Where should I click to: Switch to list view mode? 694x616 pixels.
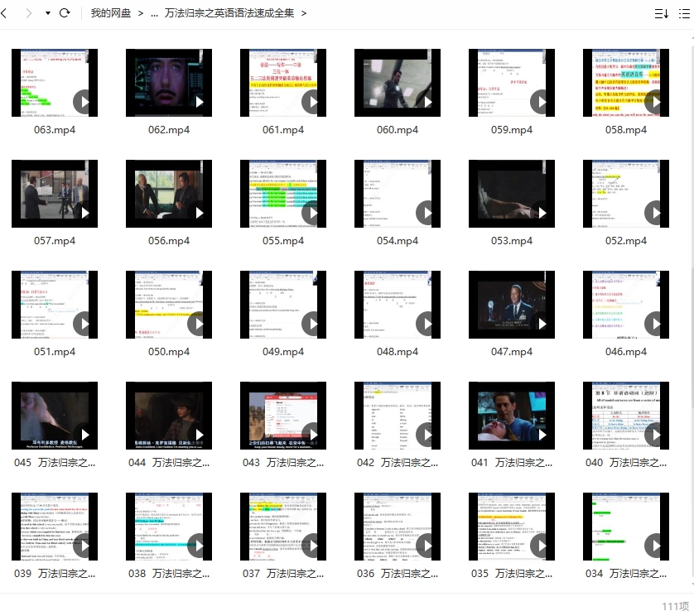pyautogui.click(x=685, y=13)
